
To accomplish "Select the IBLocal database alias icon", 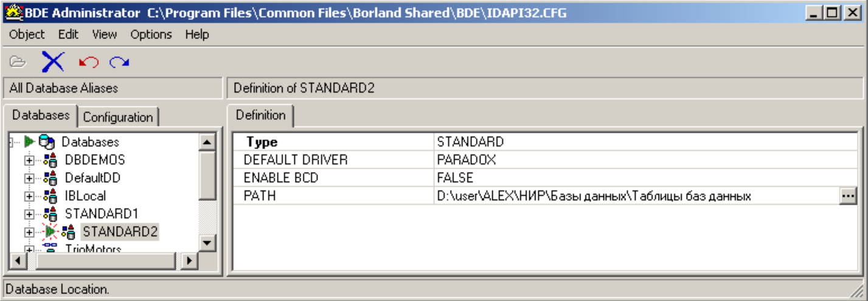I will [50, 196].
